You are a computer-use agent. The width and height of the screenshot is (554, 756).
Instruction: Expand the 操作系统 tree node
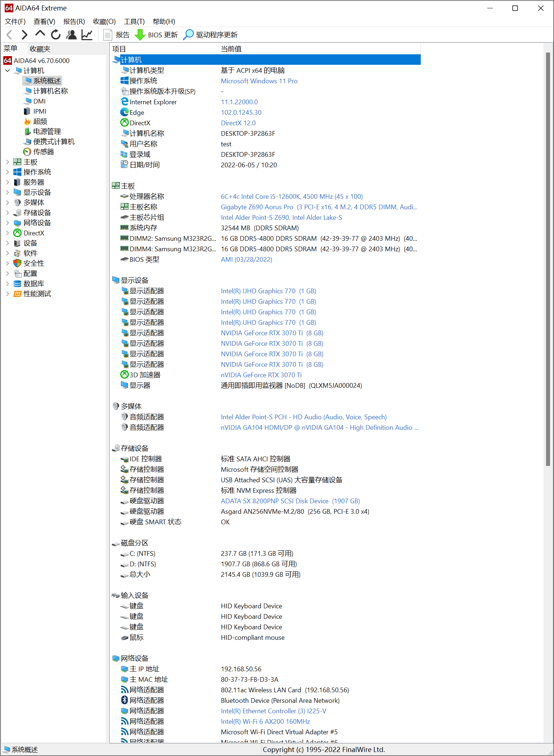point(7,172)
